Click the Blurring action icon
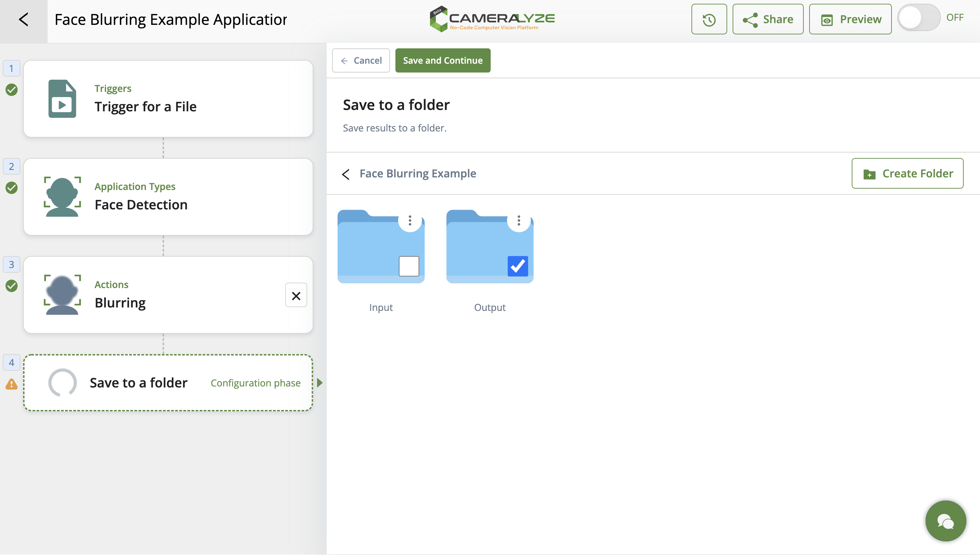The height and width of the screenshot is (555, 980). [x=62, y=295]
